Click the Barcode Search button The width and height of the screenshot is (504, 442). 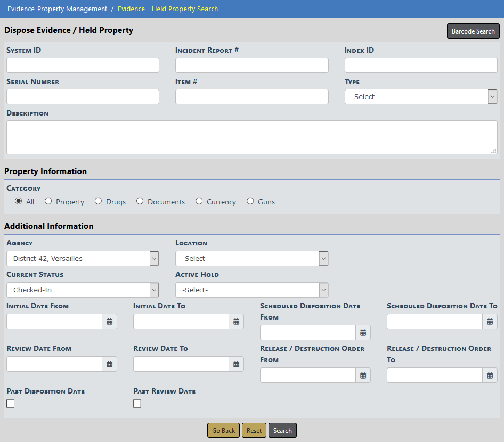point(473,31)
